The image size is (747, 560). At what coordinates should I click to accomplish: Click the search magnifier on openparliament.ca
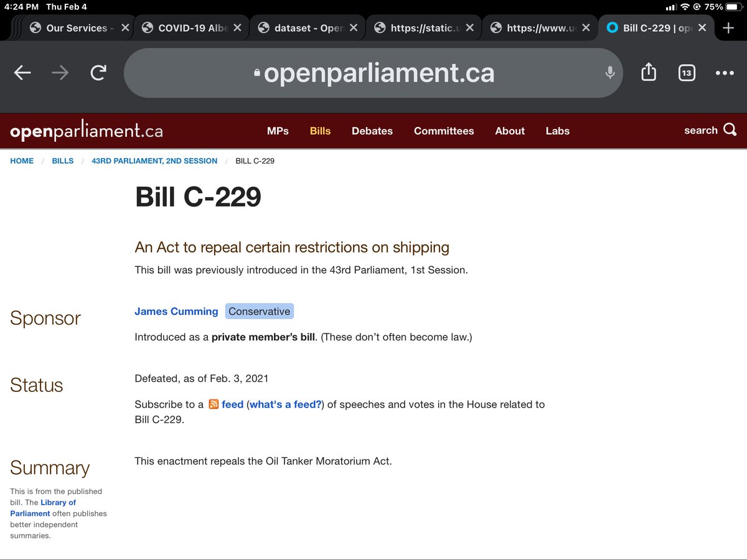(x=729, y=131)
